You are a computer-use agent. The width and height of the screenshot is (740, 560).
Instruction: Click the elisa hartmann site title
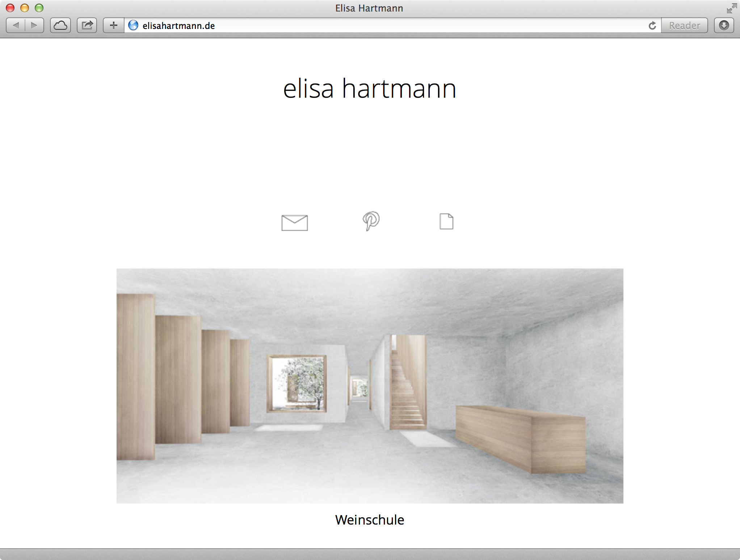370,89
